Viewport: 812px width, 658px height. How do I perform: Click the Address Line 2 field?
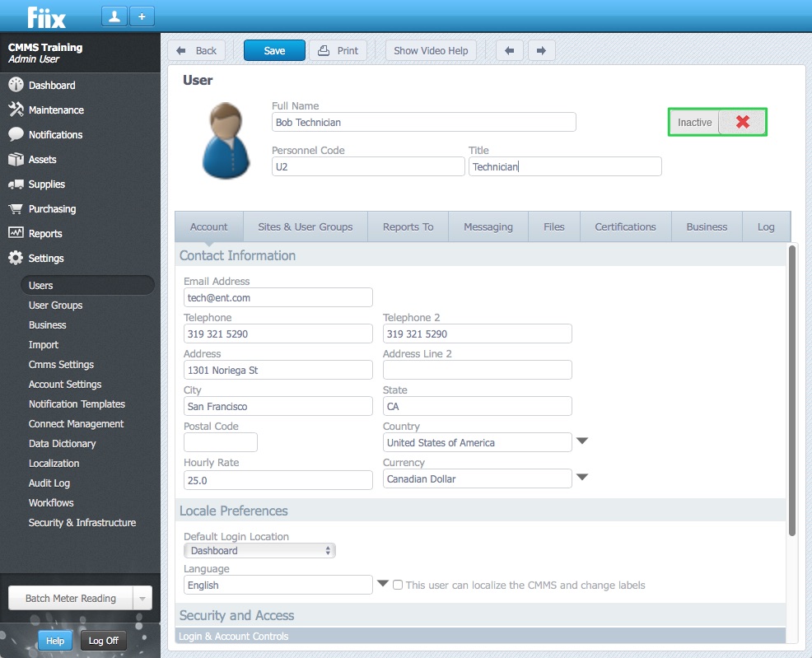(x=478, y=370)
